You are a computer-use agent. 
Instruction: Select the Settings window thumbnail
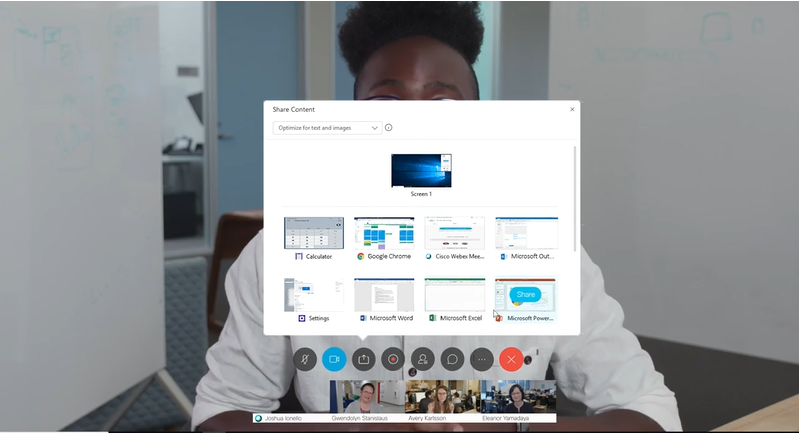coord(314,295)
